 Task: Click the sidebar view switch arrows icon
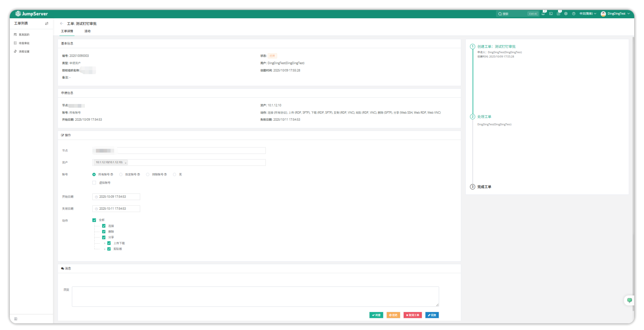tap(47, 23)
